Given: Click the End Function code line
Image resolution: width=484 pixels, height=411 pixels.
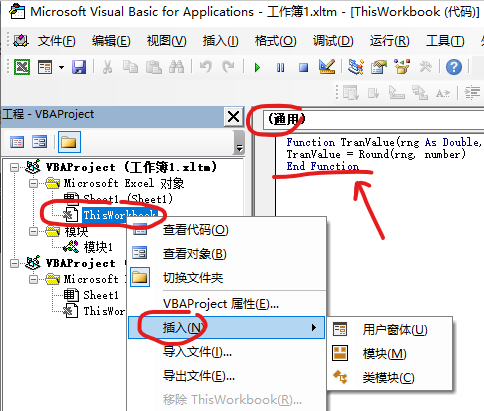Looking at the screenshot, I should [323, 166].
